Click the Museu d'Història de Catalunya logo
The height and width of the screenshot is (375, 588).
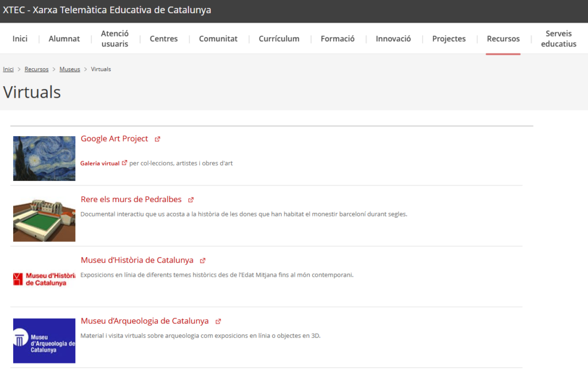tap(44, 280)
